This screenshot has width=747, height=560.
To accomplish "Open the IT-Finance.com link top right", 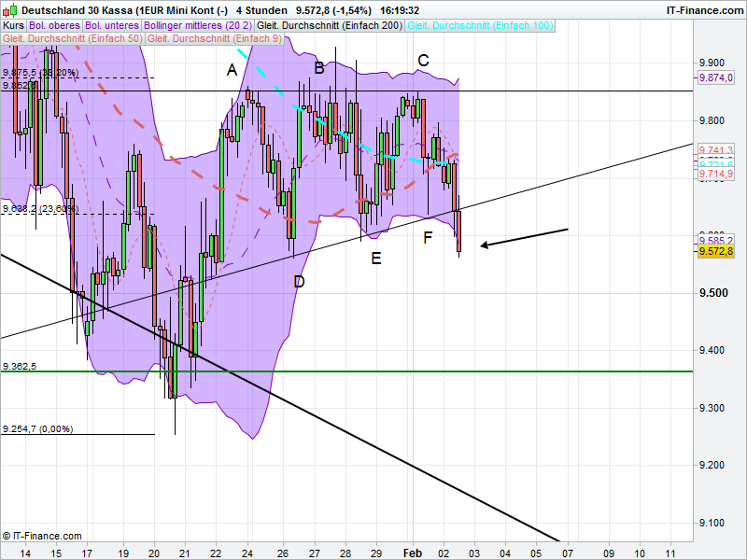I will (704, 8).
